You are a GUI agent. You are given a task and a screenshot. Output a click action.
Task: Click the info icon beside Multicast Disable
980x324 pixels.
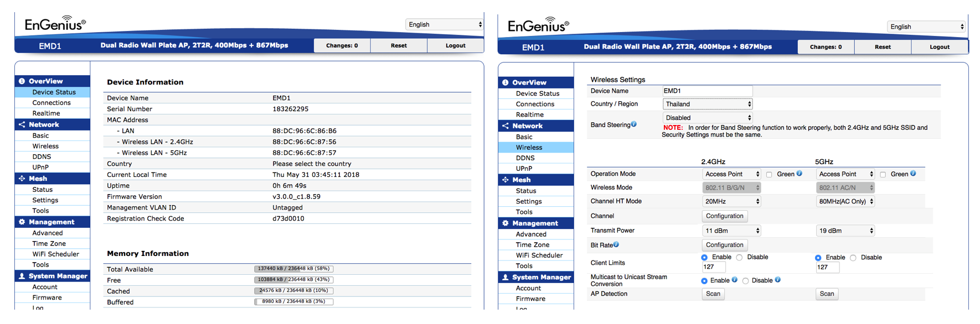coord(778,280)
